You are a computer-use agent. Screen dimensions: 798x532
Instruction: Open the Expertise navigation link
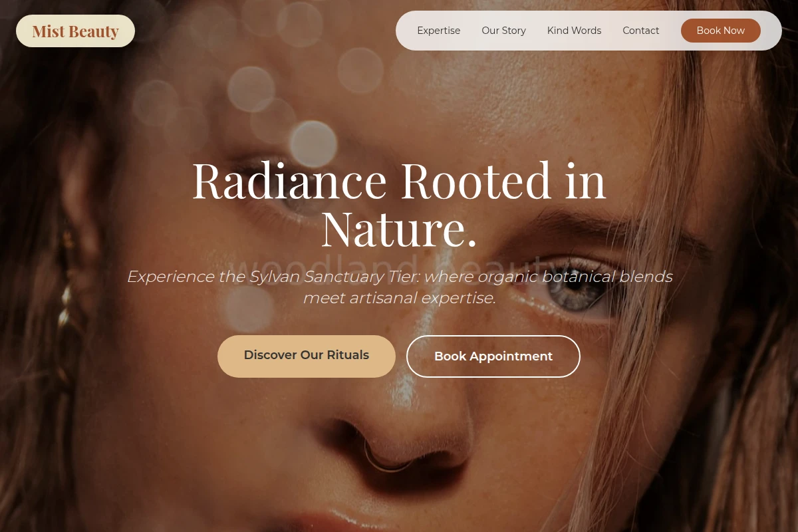[438, 31]
